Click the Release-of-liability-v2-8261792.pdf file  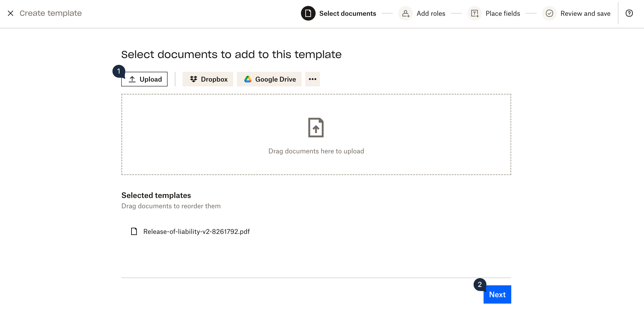click(x=196, y=231)
